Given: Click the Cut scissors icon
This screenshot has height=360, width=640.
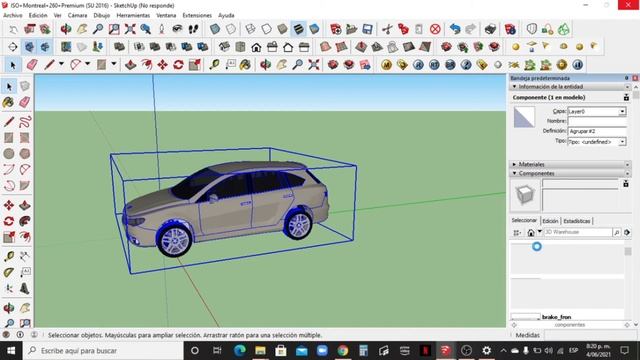Looking at the screenshot, I should point(387,29).
